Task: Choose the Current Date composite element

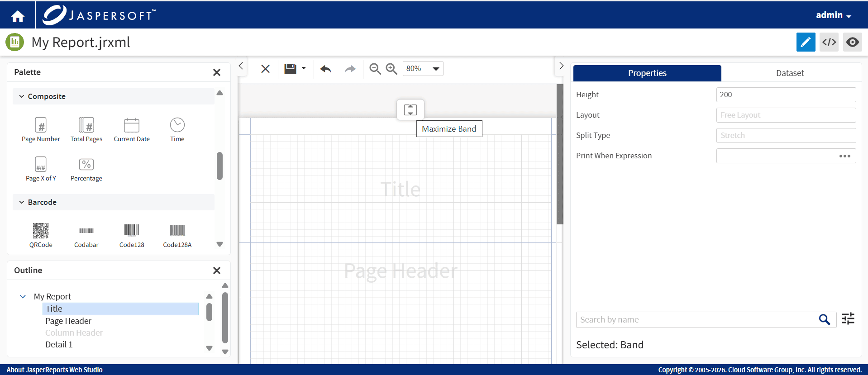Action: (132, 130)
